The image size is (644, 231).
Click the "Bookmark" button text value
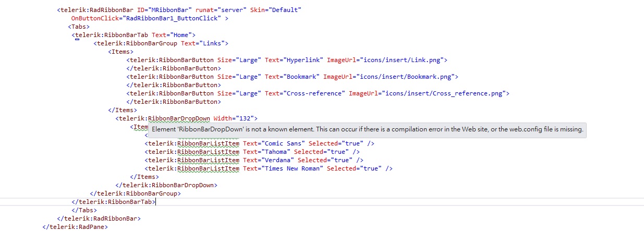(x=302, y=77)
